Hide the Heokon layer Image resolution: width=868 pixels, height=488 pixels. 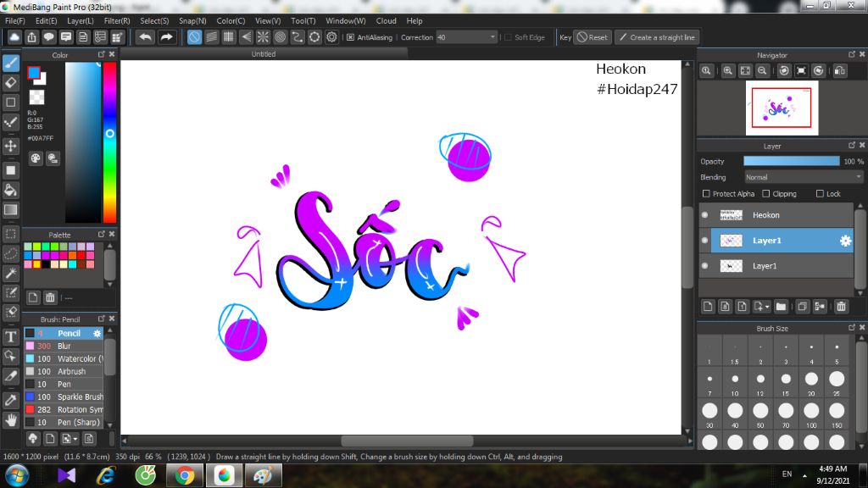pyautogui.click(x=704, y=214)
